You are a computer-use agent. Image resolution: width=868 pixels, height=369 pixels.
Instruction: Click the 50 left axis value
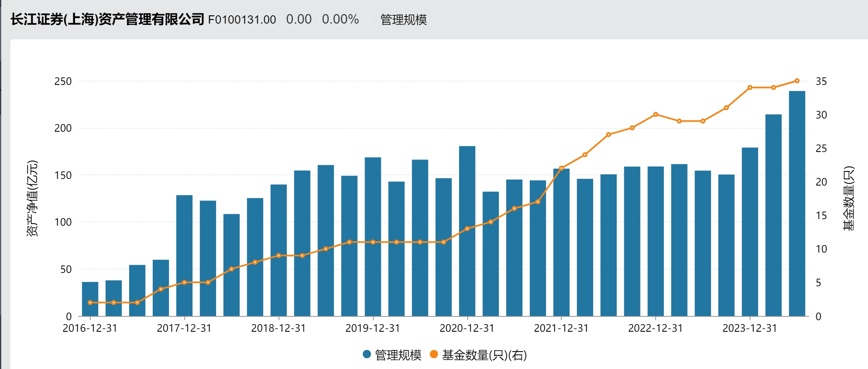66,269
